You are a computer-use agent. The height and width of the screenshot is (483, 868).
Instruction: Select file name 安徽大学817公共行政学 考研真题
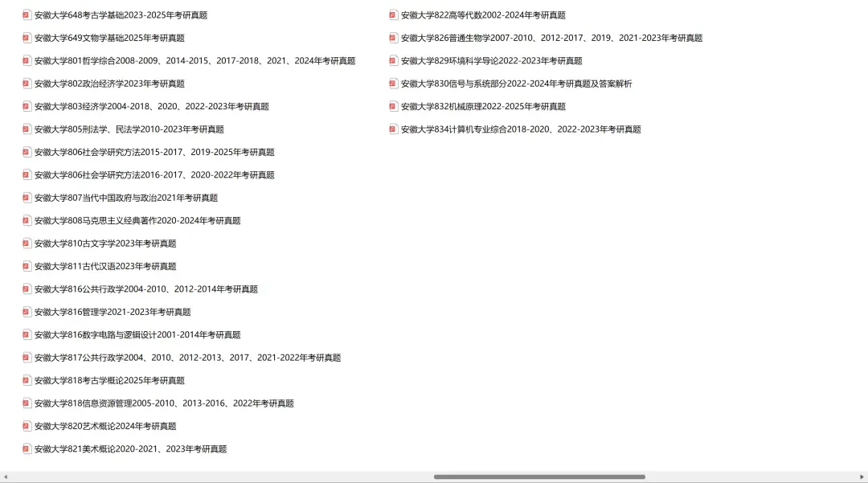pyautogui.click(x=187, y=358)
